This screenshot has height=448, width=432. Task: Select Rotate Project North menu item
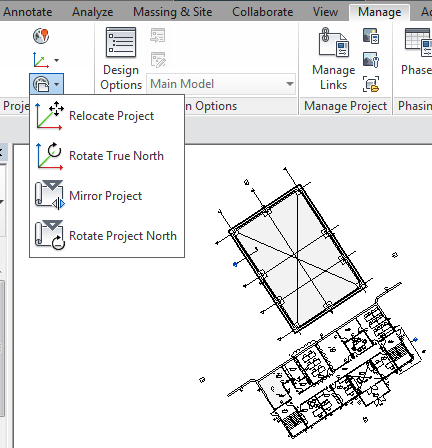(107, 236)
